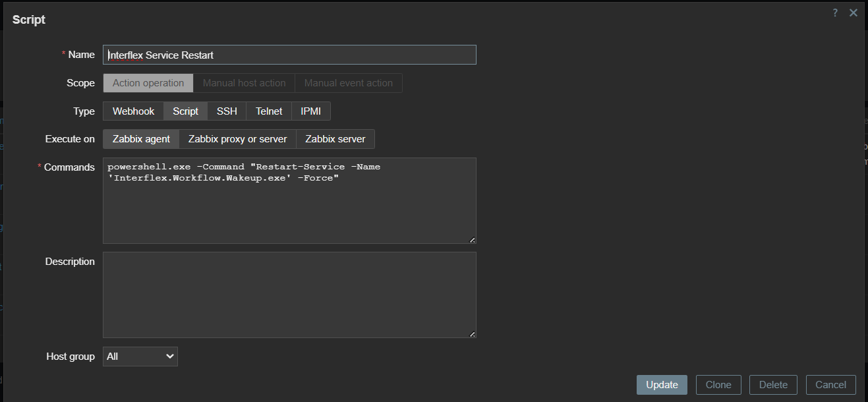Grab the Commands textarea resize handle
Image resolution: width=868 pixels, height=402 pixels.
tap(473, 240)
